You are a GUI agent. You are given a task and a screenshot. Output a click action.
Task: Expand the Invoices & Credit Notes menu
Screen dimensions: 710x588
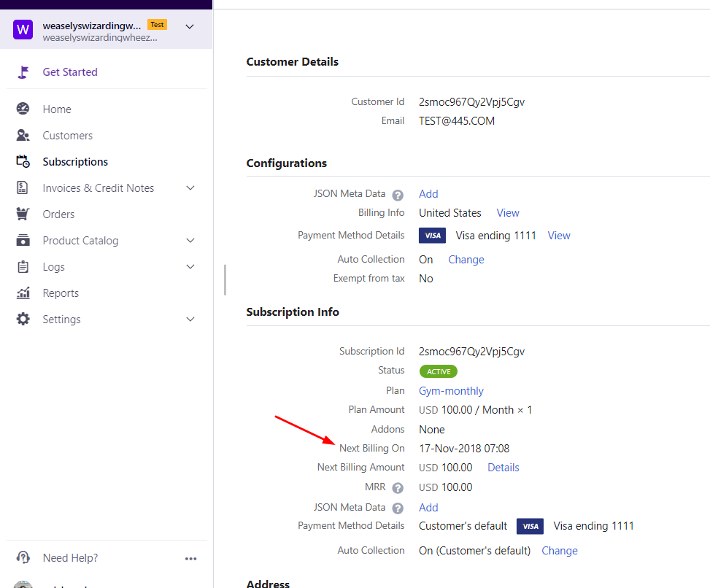tap(190, 188)
